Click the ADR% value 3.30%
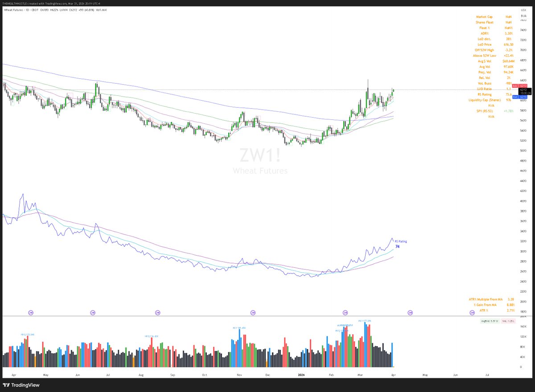 509,33
